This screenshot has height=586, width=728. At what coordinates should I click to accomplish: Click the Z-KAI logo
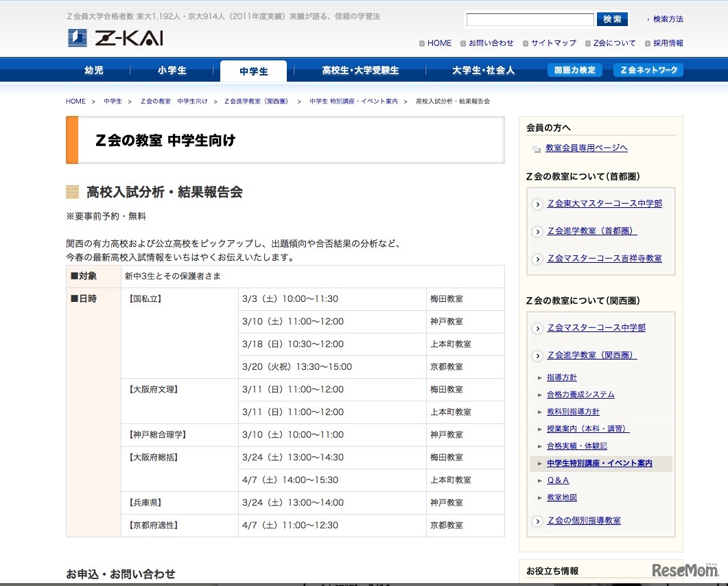pos(115,38)
